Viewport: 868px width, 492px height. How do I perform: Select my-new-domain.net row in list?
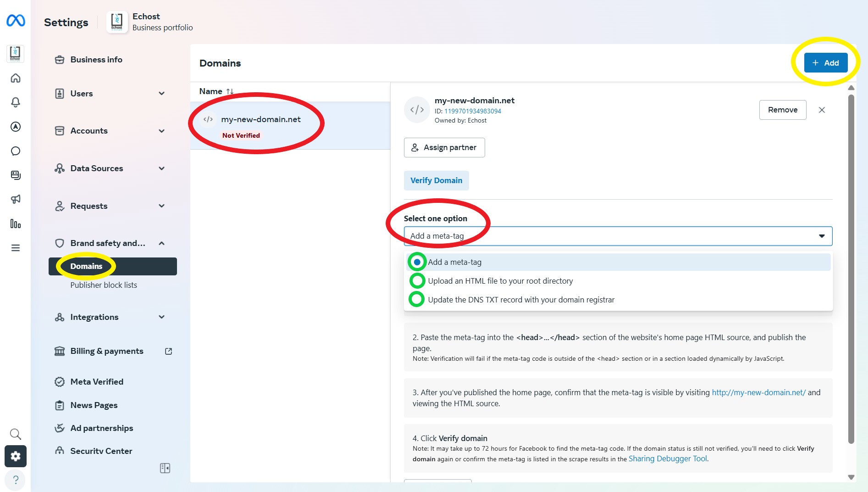click(290, 125)
